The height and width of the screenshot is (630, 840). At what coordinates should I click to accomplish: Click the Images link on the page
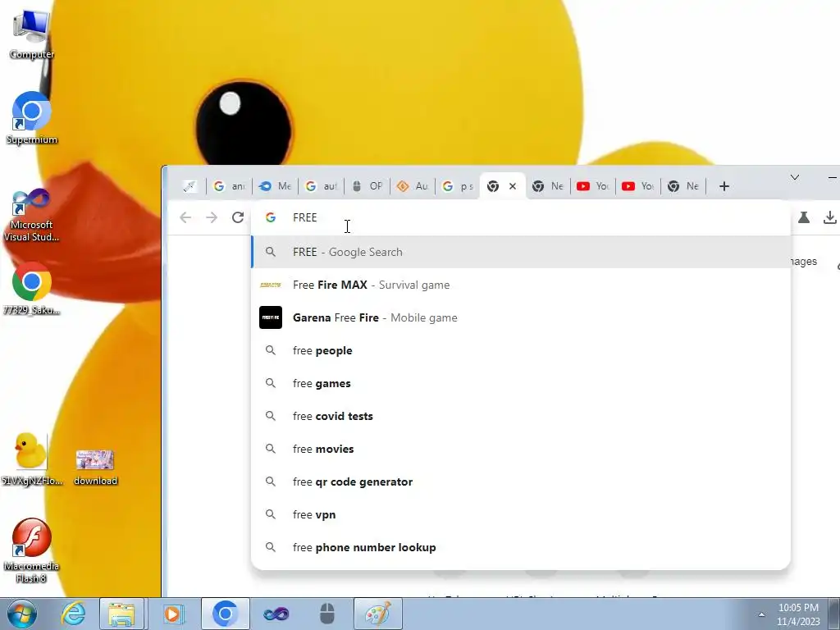coord(804,262)
